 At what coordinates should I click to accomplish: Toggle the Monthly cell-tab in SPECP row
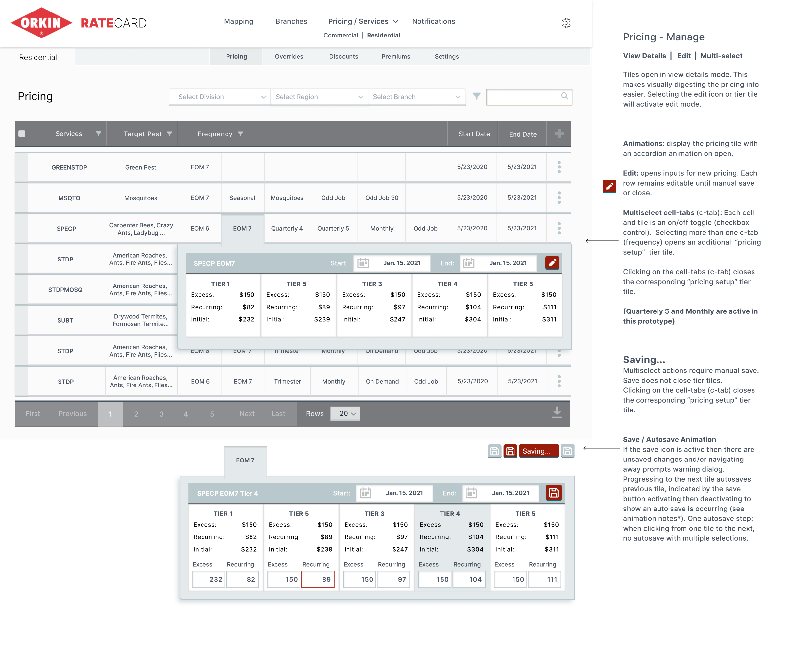click(382, 229)
